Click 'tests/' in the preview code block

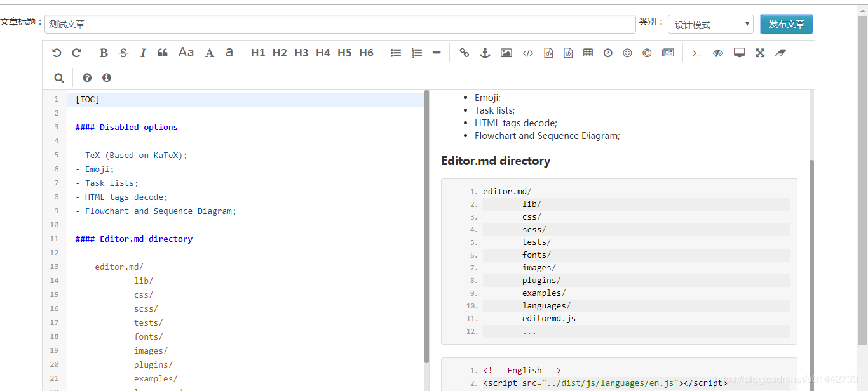click(x=536, y=242)
